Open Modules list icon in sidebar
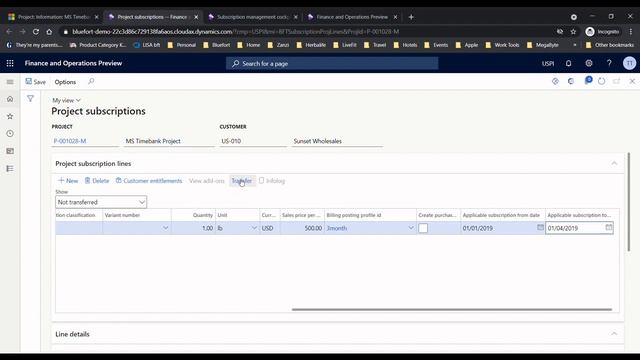The image size is (640, 360). [x=10, y=169]
